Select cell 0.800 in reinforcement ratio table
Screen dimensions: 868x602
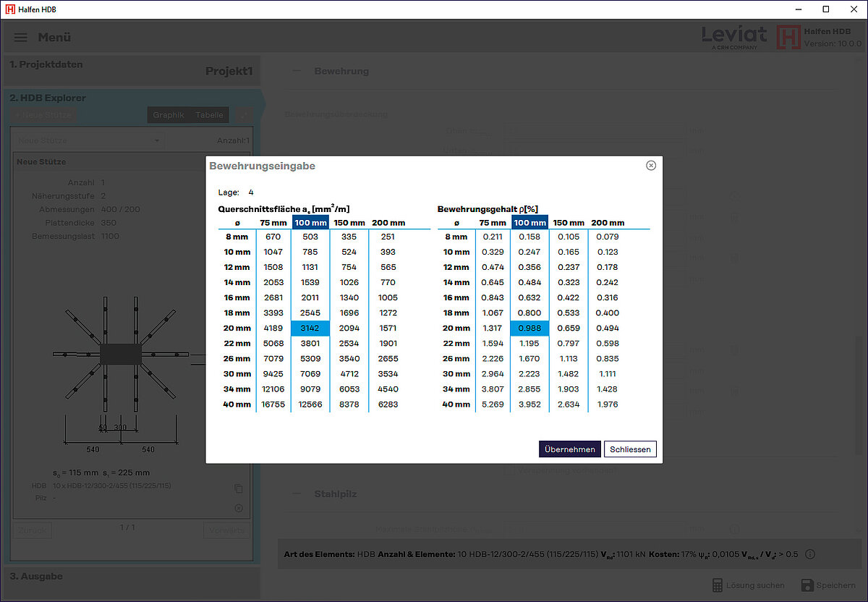click(x=529, y=313)
